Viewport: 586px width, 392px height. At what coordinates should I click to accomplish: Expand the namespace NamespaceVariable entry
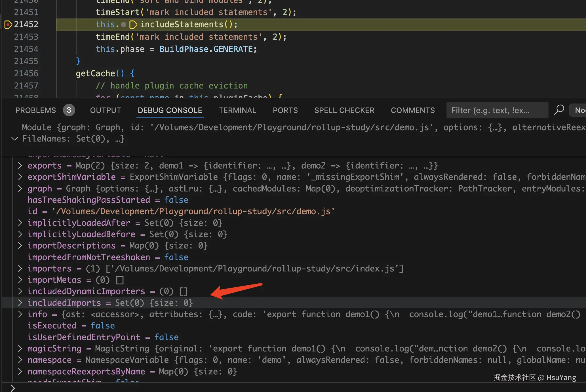(x=20, y=360)
